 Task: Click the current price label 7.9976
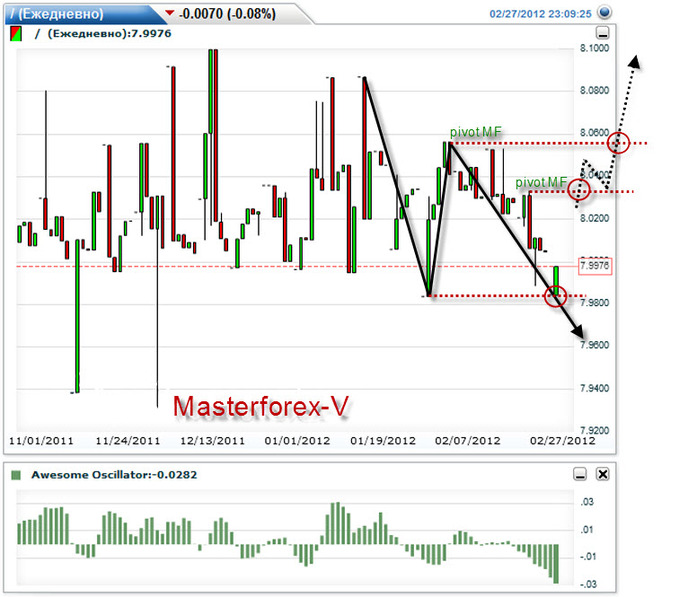[x=594, y=266]
